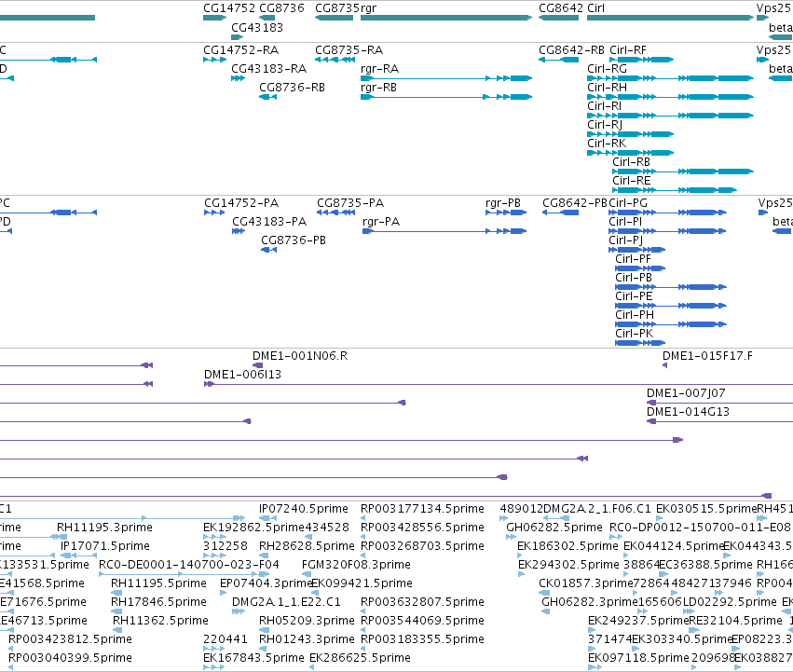Click Cirl-PF protein label
The width and height of the screenshot is (793, 672).
click(x=633, y=260)
